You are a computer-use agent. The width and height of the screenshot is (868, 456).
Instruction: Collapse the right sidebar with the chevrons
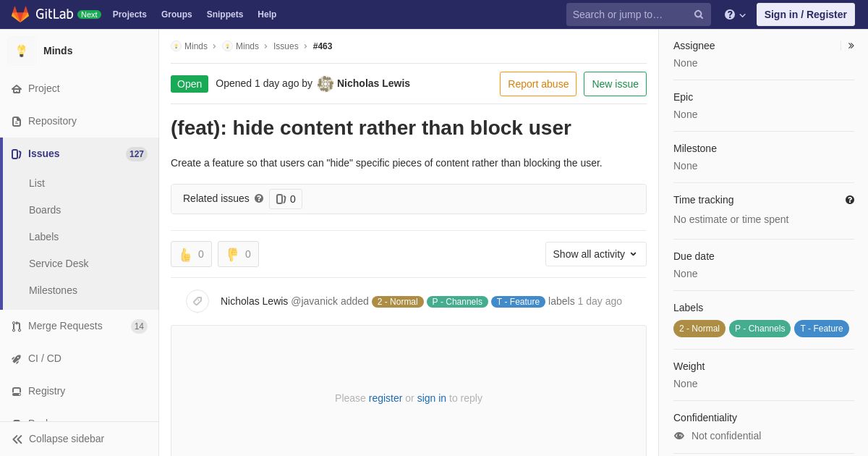851,46
